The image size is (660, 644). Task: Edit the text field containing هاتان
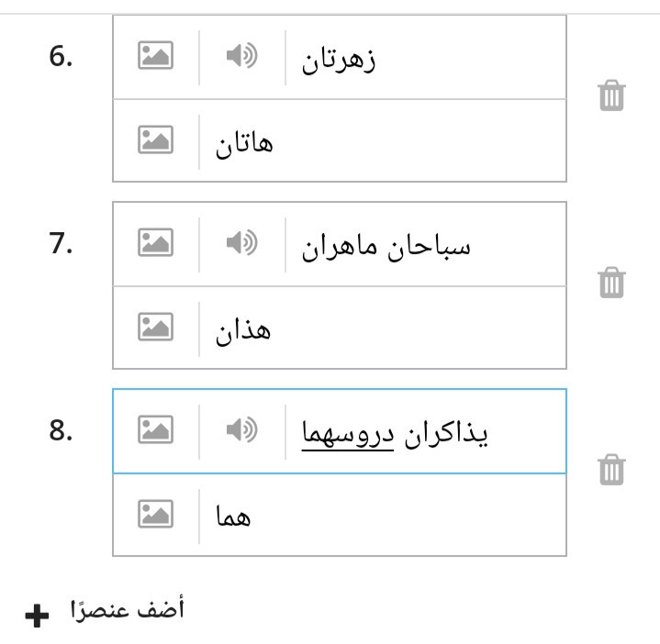(382, 141)
